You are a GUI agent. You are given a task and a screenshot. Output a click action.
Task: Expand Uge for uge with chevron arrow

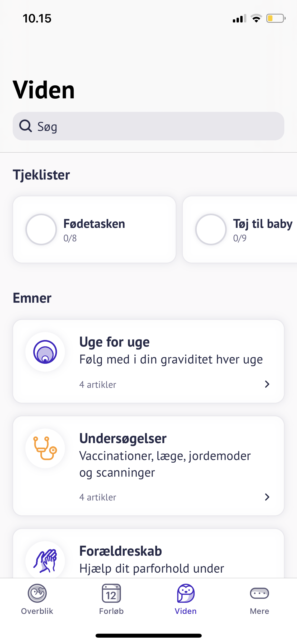pyautogui.click(x=267, y=384)
